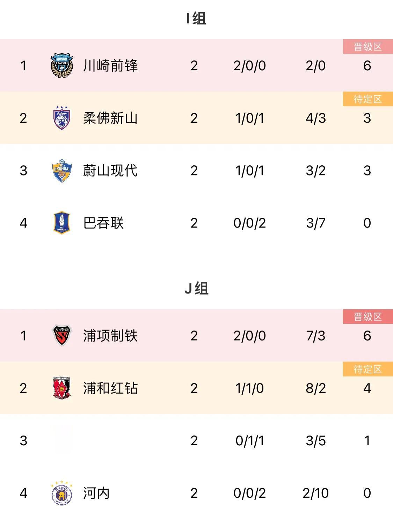Tap the 河内 team name
Image resolution: width=393 pixels, height=532 pixels.
(x=96, y=493)
